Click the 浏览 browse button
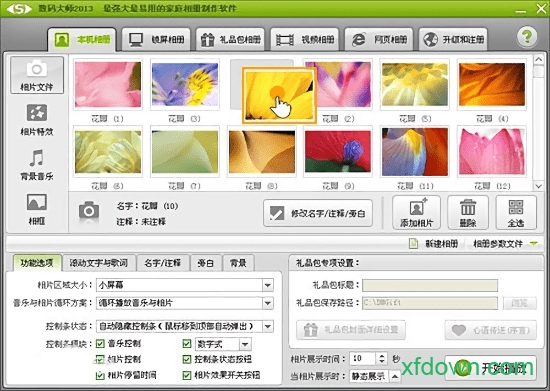The image size is (550, 391). pyautogui.click(x=519, y=303)
